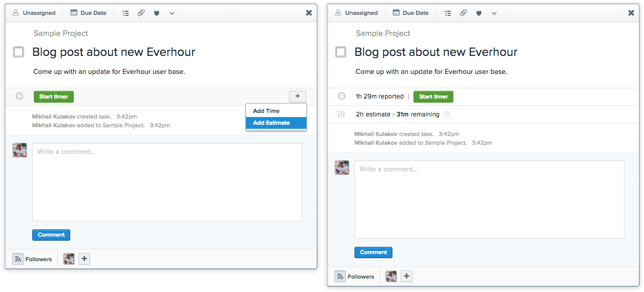The height and width of the screenshot is (292, 644).
Task: Click the plus dropdown button beside Start timer
Action: point(298,96)
